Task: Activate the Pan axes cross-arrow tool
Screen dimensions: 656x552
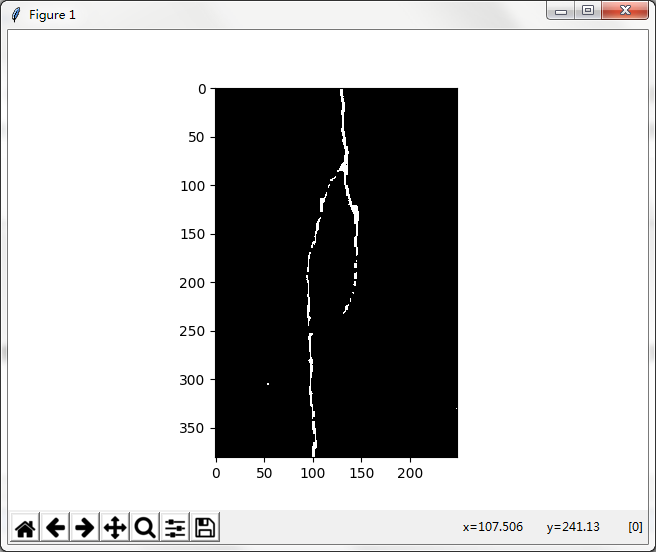Action: click(x=115, y=527)
